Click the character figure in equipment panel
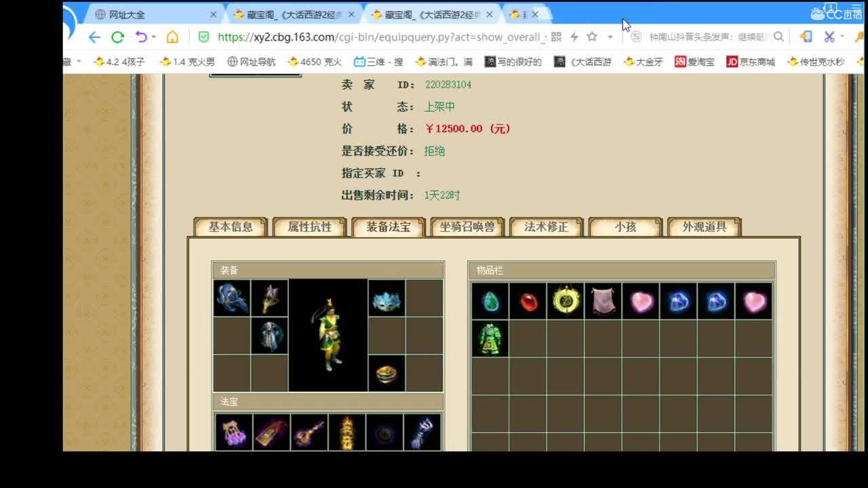Image resolution: width=868 pixels, height=488 pixels. click(x=328, y=335)
